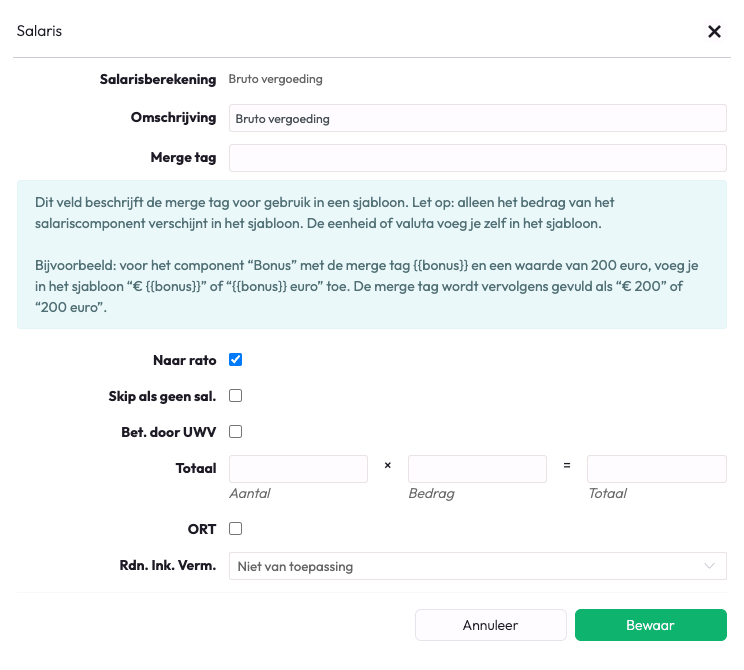This screenshot has width=744, height=670.
Task: Click the merge tag explanation info box
Action: coord(372,255)
